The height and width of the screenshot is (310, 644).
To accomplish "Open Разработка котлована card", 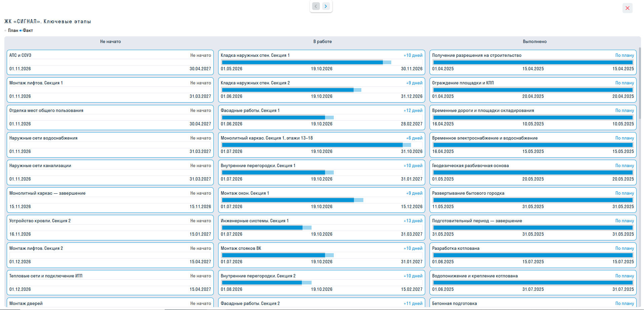I will pyautogui.click(x=533, y=255).
